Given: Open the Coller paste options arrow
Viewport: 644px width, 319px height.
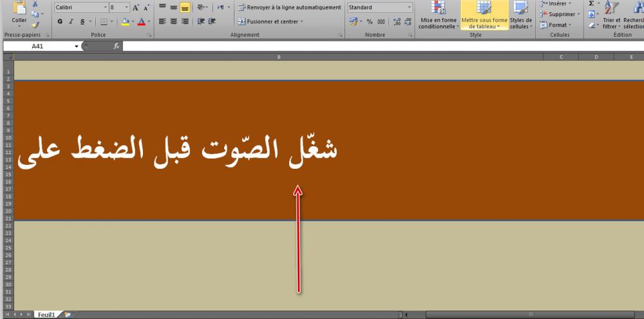Looking at the screenshot, I should point(19,26).
